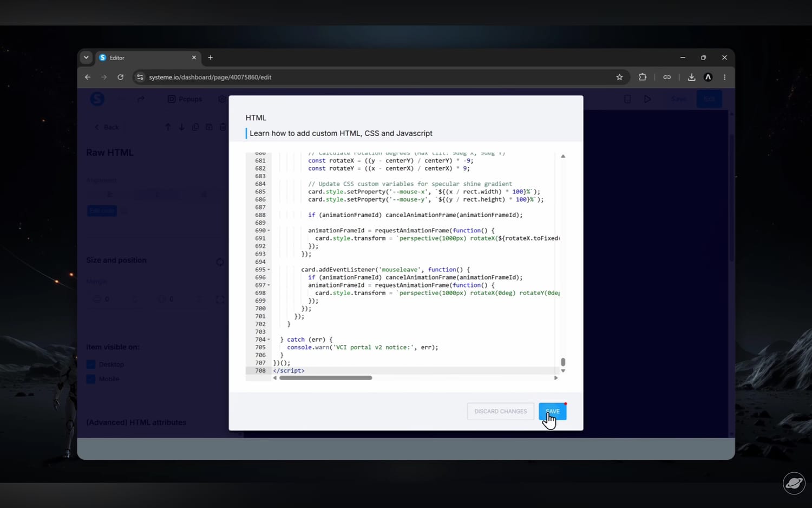Open the Learn how to add custom HTML link
812x508 pixels.
[x=341, y=133]
